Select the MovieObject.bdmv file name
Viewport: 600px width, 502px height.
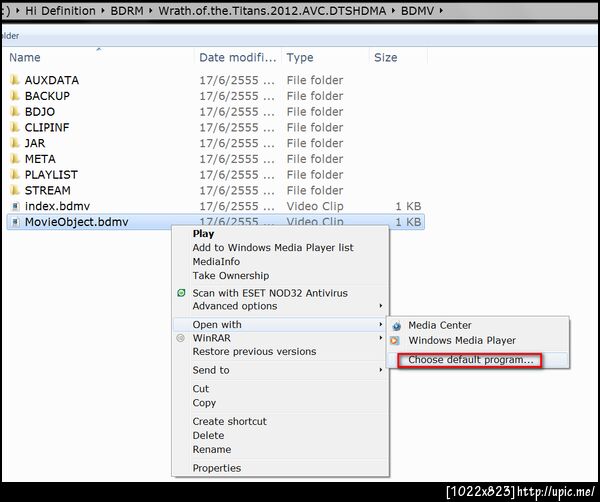(77, 222)
